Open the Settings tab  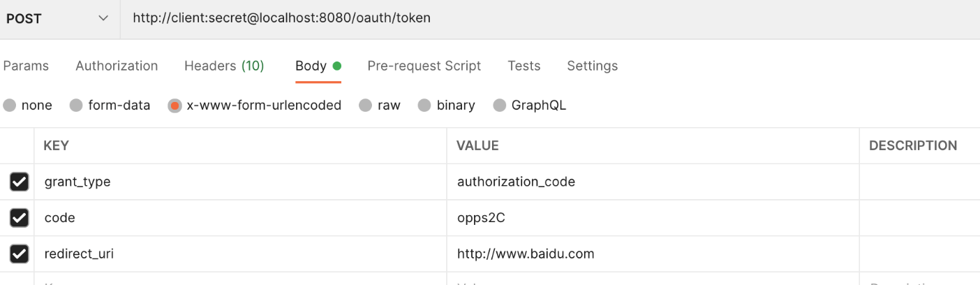592,66
